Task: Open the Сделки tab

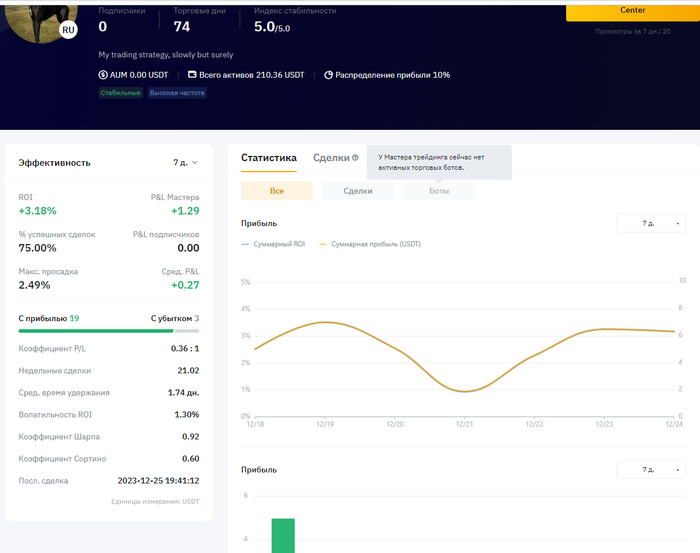Action: coord(330,158)
